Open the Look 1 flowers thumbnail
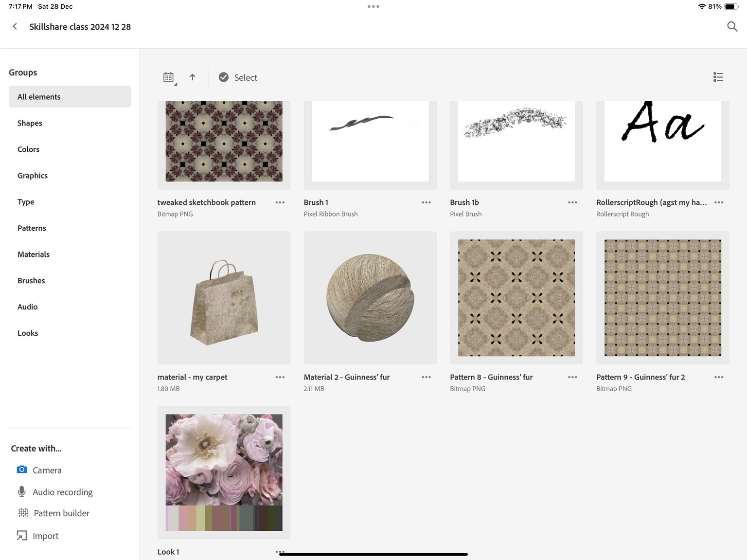 click(224, 472)
